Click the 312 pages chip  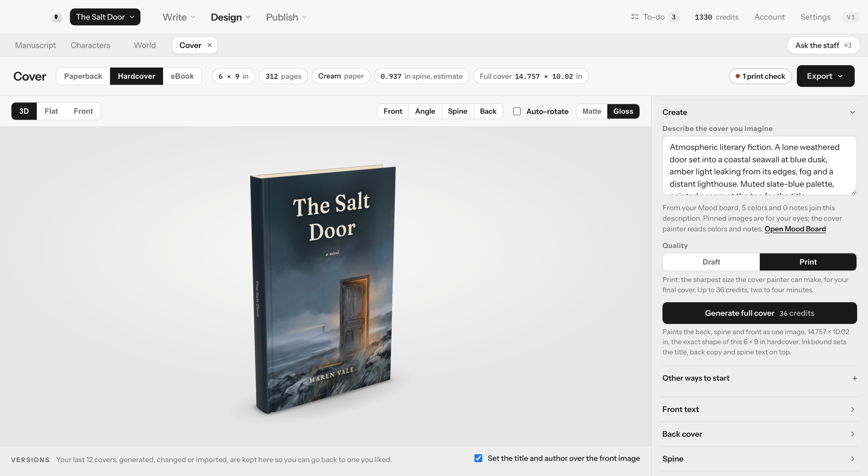tap(283, 76)
